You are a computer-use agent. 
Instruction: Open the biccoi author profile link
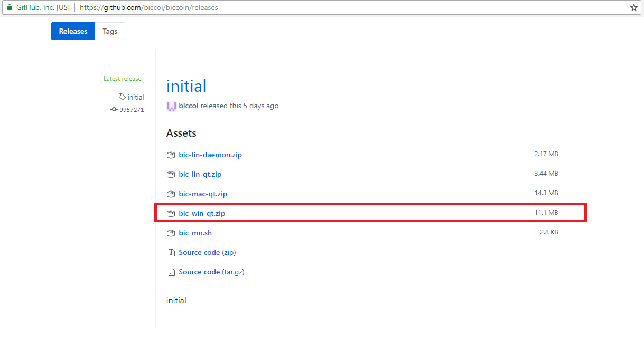point(189,106)
